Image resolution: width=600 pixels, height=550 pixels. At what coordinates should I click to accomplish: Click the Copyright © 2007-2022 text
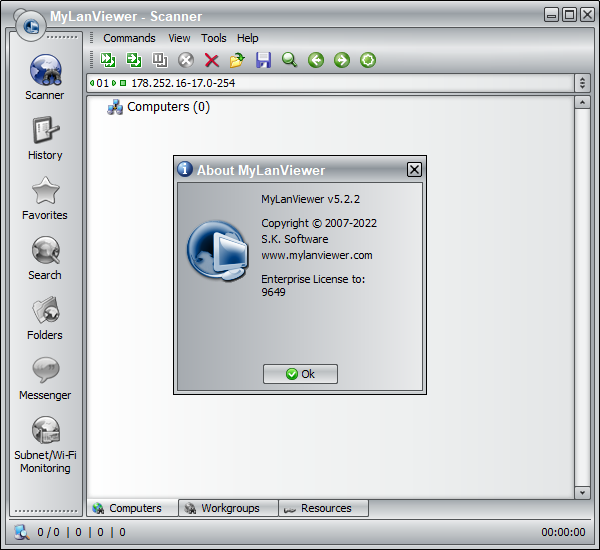click(319, 223)
